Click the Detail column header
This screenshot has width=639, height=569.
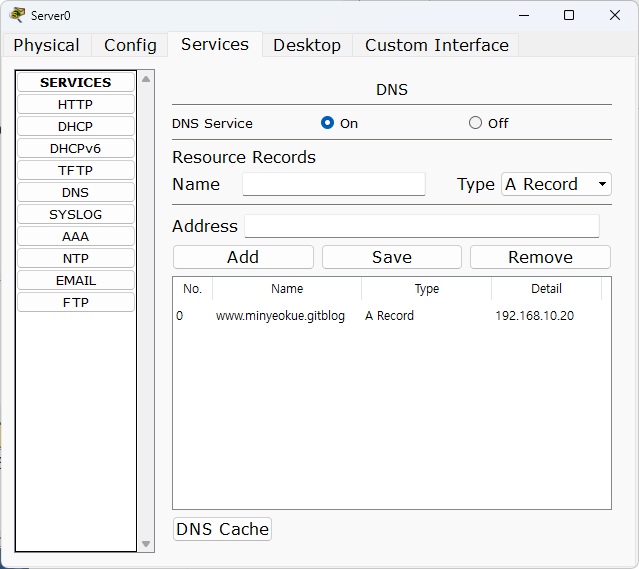546,289
